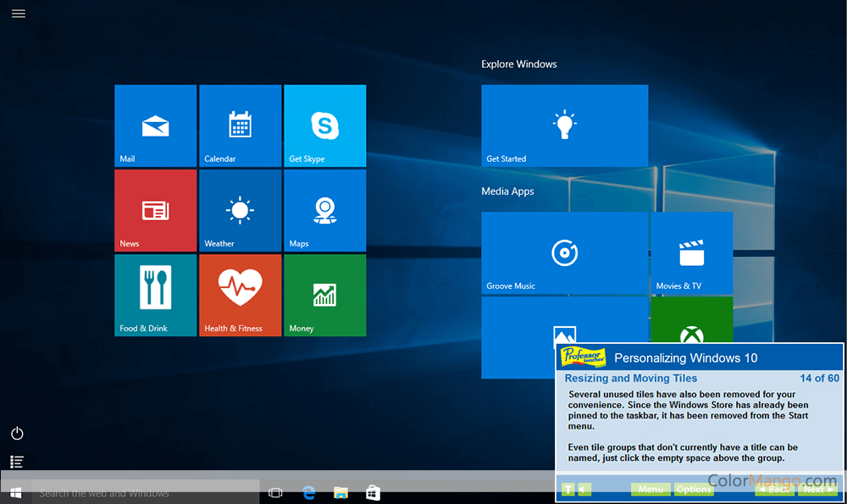Viewport: 847px width, 504px height.
Task: Click the Windows Start button
Action: (x=15, y=493)
